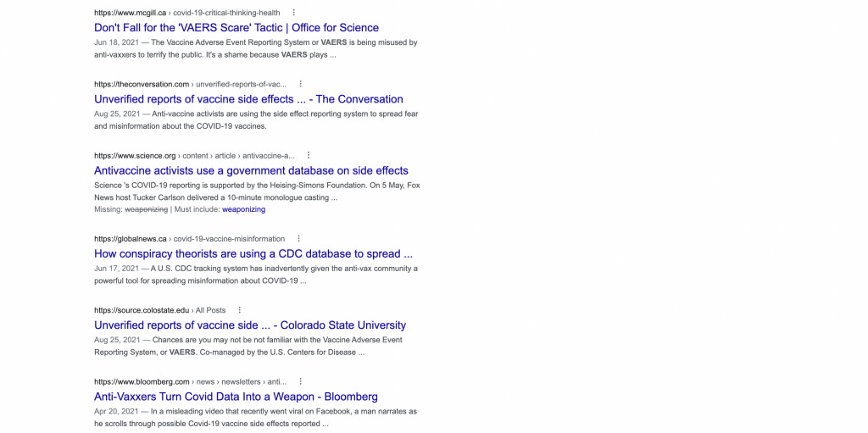Click the Jun 17, 2021 Global News snippet

point(256,275)
